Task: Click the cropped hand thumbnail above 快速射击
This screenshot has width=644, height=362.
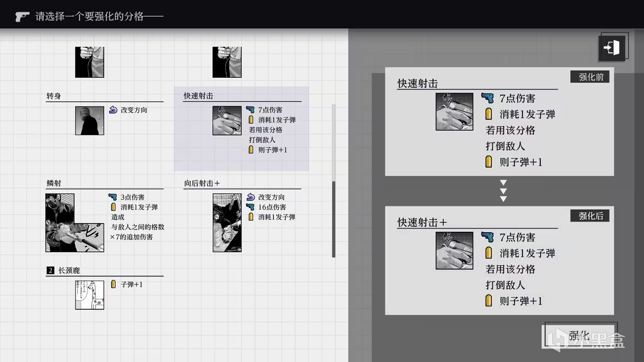Action: [x=227, y=62]
